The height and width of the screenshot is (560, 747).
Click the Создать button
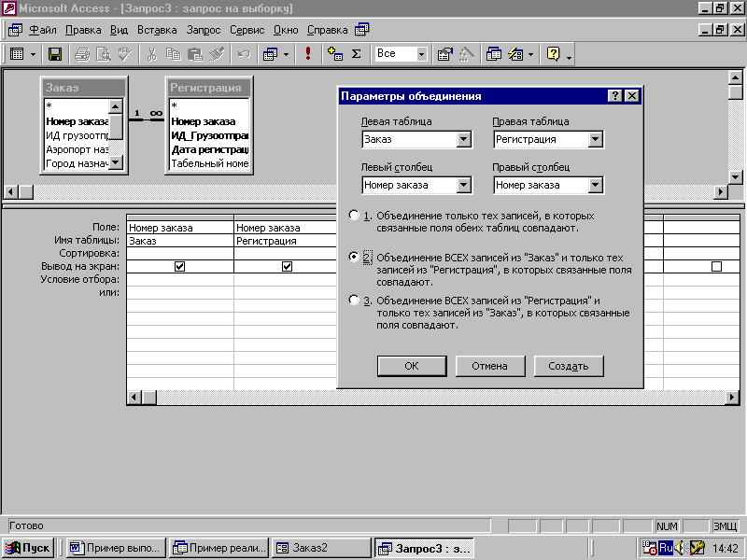(x=569, y=366)
